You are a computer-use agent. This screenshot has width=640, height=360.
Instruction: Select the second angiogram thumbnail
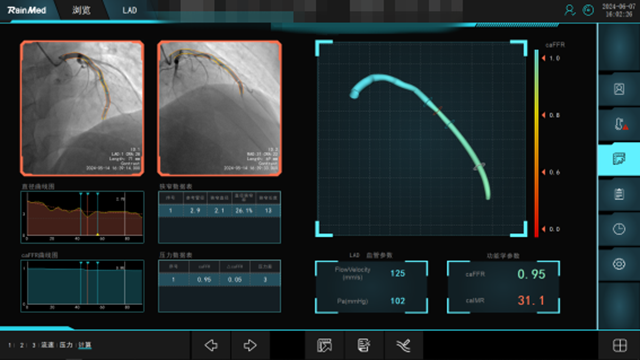point(220,108)
